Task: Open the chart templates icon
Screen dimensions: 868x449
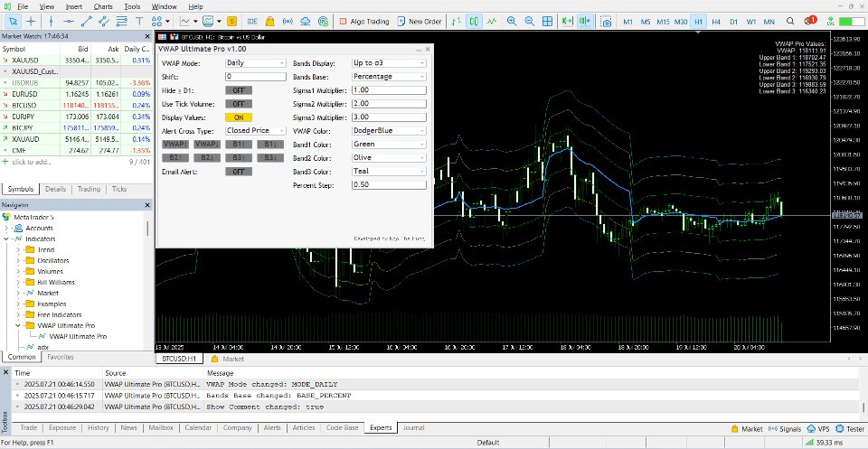Action: (x=208, y=21)
